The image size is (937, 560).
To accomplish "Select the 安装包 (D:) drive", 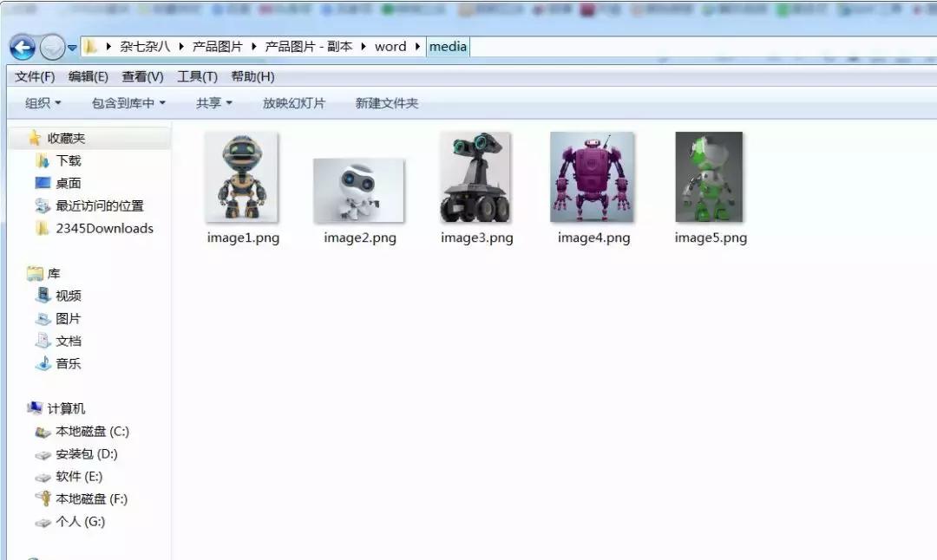I will point(81,454).
